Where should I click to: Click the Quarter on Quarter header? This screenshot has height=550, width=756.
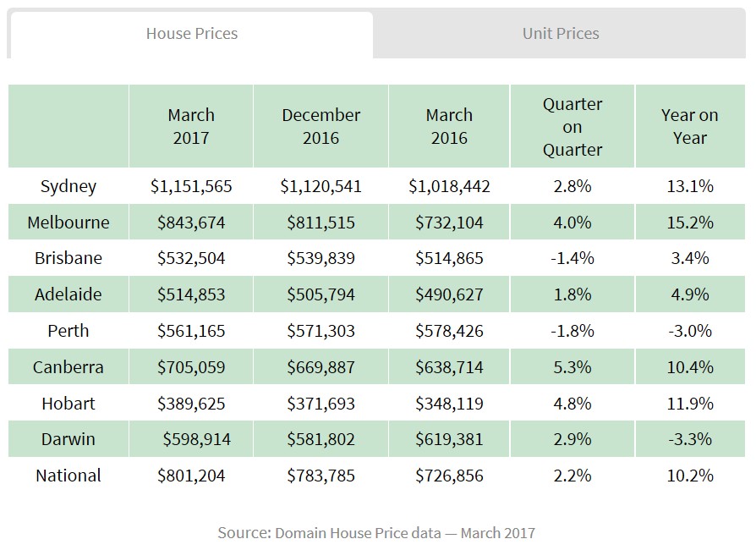coord(572,127)
